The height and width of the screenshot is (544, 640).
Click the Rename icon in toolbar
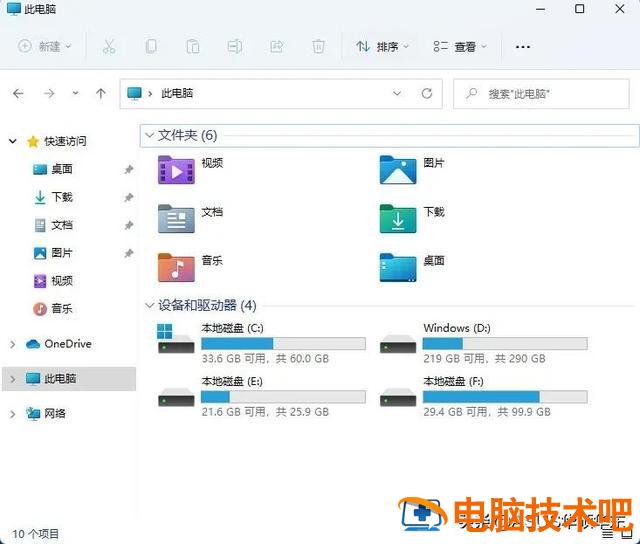[x=235, y=47]
